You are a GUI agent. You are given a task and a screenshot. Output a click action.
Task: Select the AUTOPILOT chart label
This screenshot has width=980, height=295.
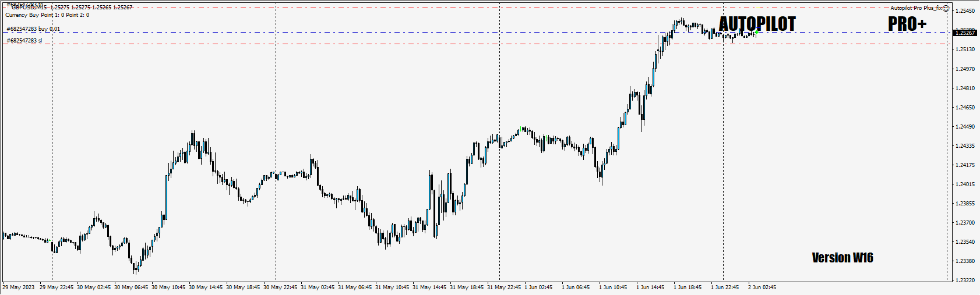(x=757, y=24)
